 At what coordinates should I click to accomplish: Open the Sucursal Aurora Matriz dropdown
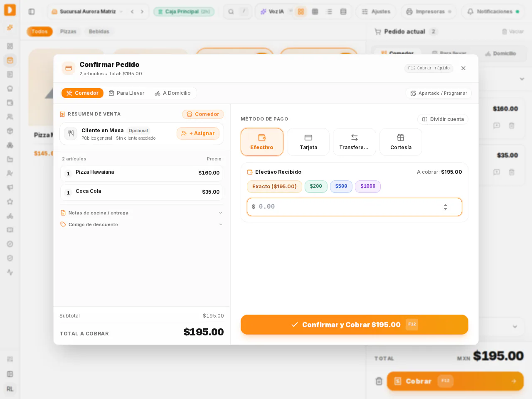[87, 12]
